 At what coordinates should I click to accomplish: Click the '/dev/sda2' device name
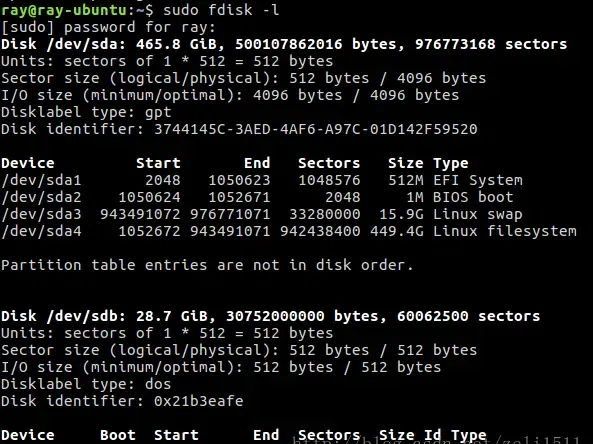pos(41,197)
